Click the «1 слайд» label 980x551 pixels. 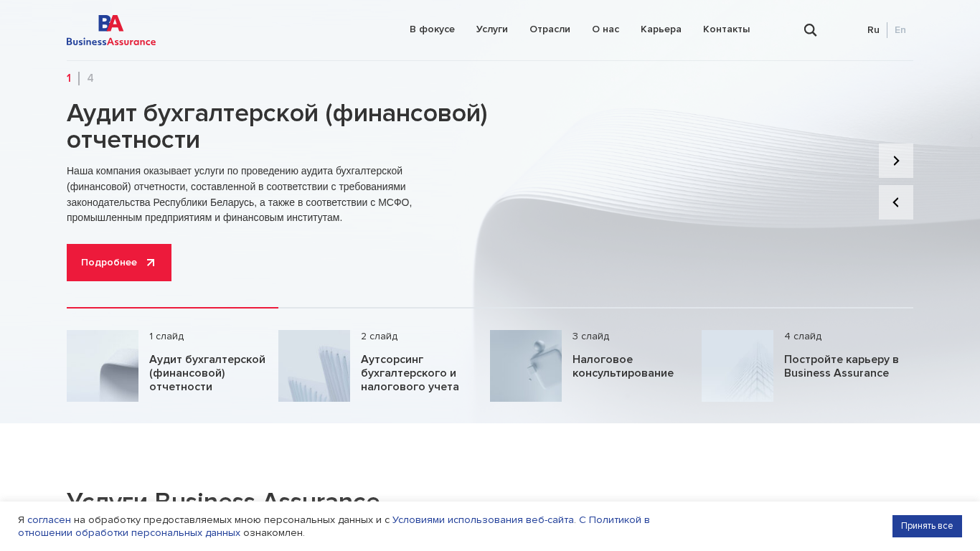tap(166, 336)
